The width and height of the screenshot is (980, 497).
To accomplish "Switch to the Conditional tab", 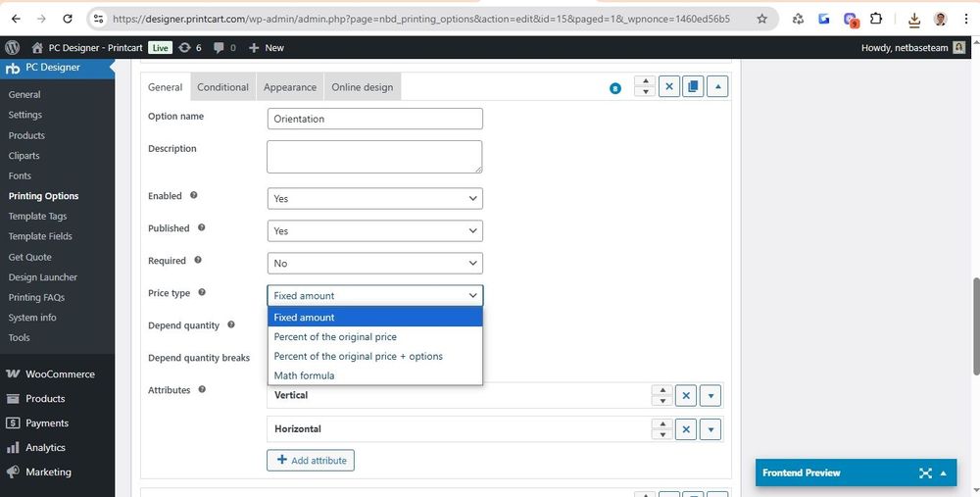I will pos(222,87).
